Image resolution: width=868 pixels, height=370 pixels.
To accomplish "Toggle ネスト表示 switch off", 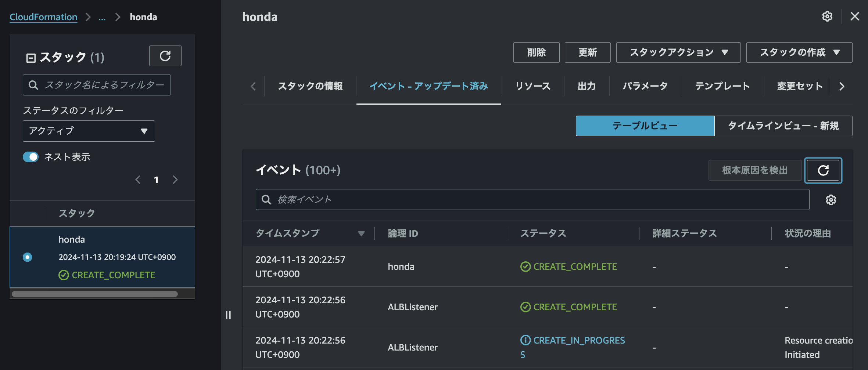I will [x=31, y=157].
